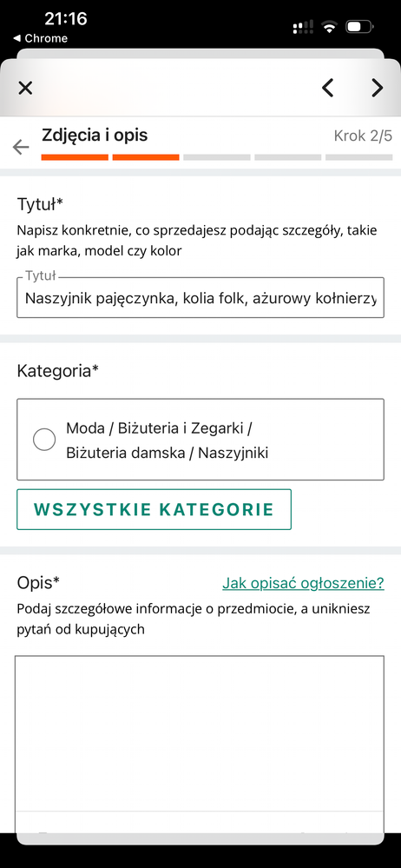Return to Chrome via status bar link
401x868 pixels.
click(x=41, y=38)
